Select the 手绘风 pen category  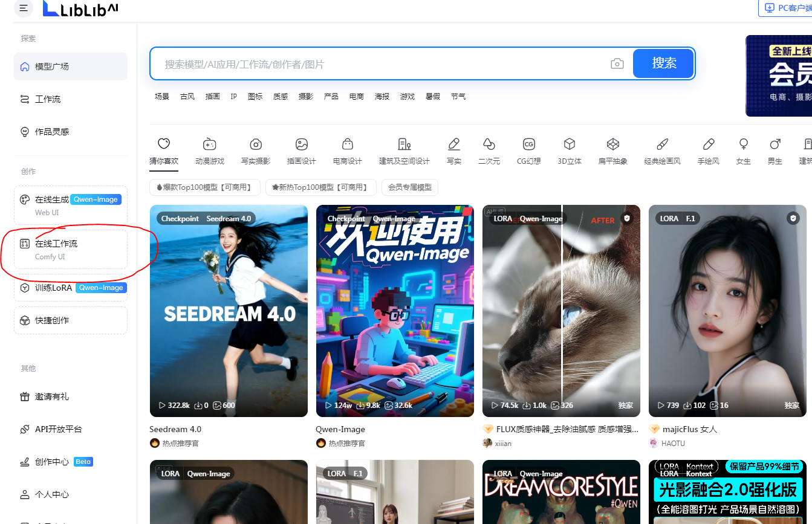click(709, 151)
